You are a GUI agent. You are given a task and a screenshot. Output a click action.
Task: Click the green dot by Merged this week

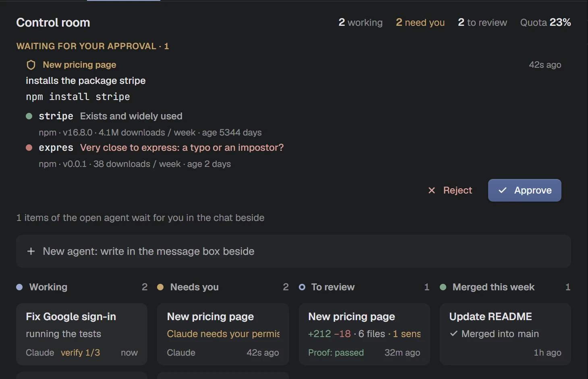click(x=443, y=287)
